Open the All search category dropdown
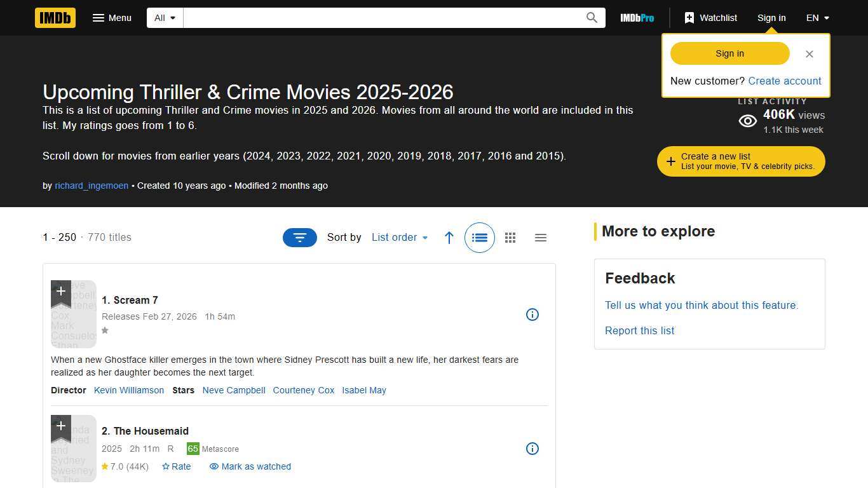This screenshot has width=868, height=488. [x=165, y=18]
